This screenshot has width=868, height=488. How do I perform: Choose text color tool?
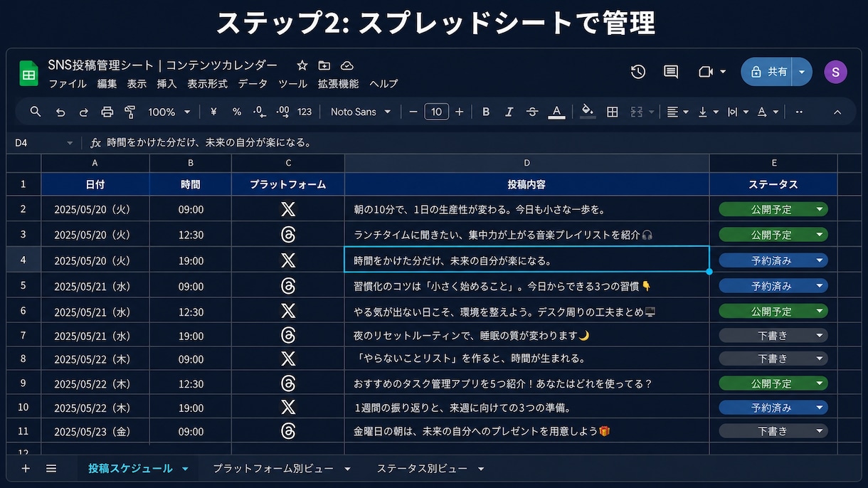point(557,112)
